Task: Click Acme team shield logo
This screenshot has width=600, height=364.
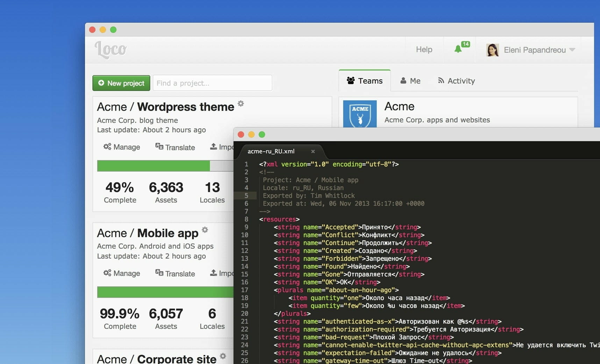Action: click(360, 114)
